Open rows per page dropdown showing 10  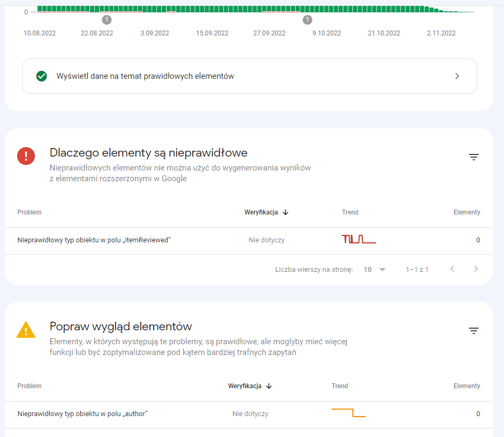(x=374, y=270)
